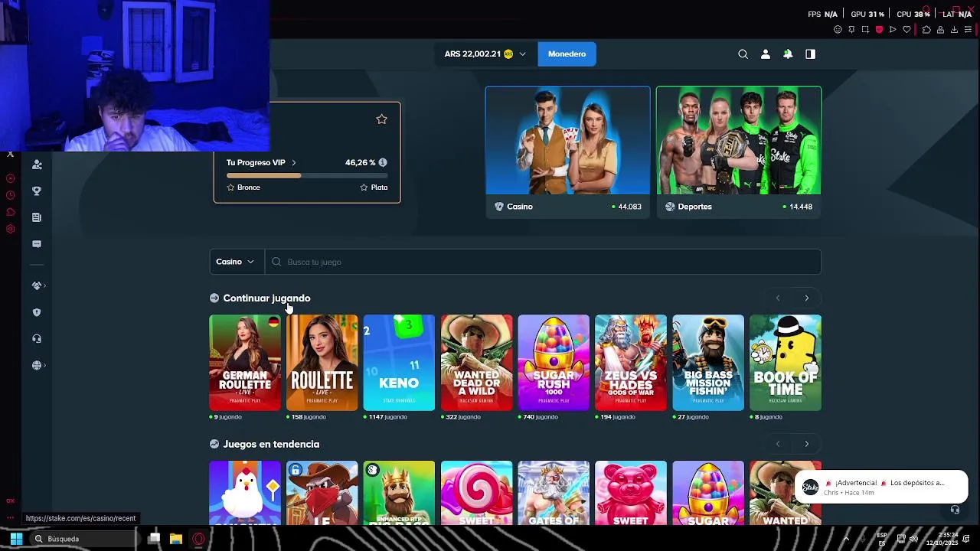The height and width of the screenshot is (551, 980).
Task: Toggle the side panel icon in site header
Action: pos(810,54)
